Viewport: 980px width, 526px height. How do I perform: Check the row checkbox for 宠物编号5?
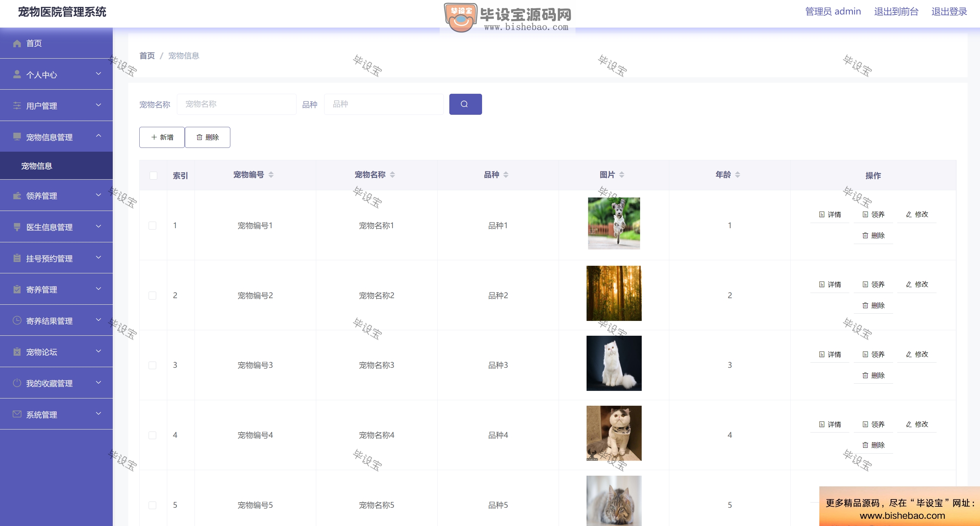click(x=152, y=505)
